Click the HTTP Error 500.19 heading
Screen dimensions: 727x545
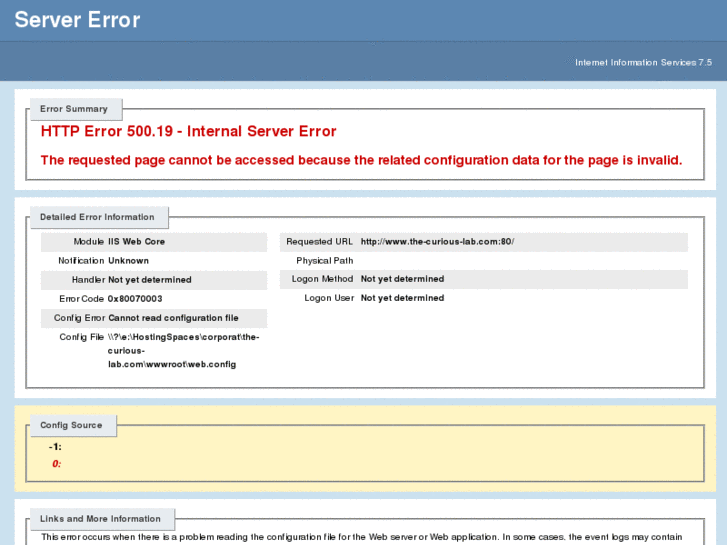coord(188,131)
